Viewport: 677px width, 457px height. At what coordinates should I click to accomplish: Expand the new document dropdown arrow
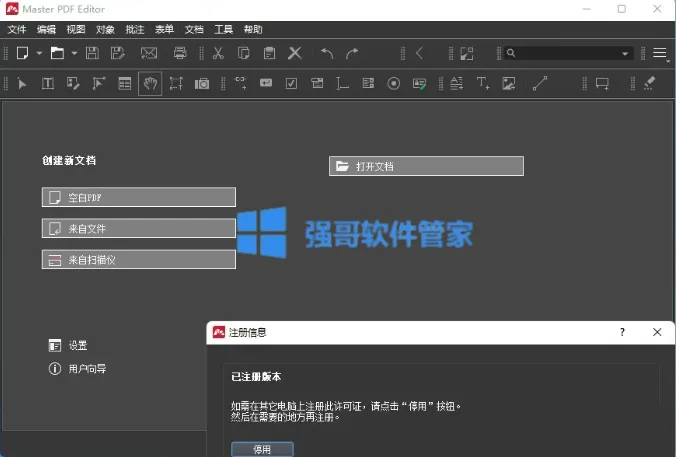tap(39, 53)
